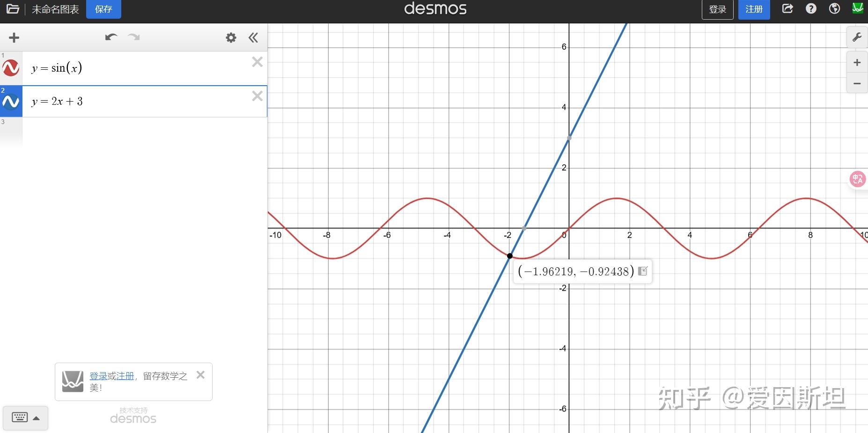Image resolution: width=868 pixels, height=433 pixels.
Task: Zoom in on the graph
Action: (857, 62)
